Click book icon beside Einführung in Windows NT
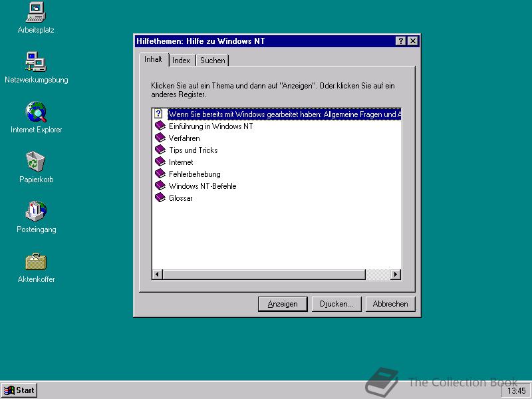The width and height of the screenshot is (532, 399). [x=160, y=126]
